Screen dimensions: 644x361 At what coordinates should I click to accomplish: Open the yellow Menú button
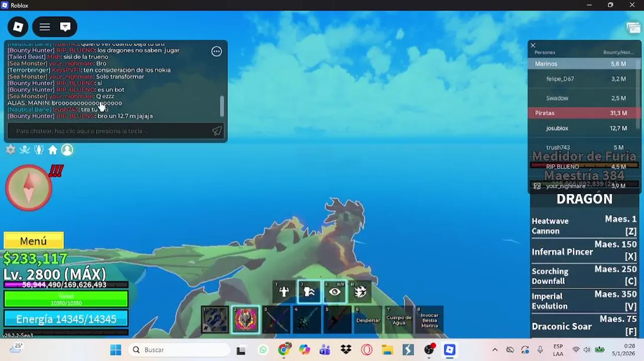(x=34, y=241)
